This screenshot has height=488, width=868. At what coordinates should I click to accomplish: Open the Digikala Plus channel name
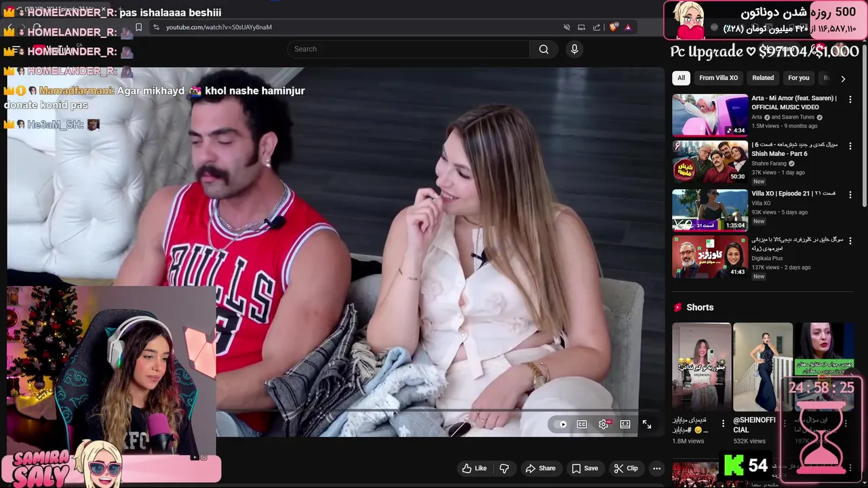(x=767, y=258)
